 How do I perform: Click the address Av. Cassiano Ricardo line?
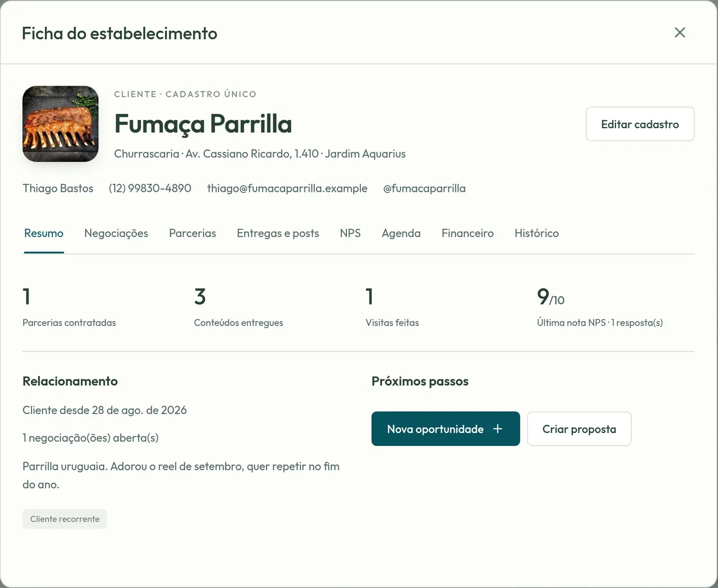click(260, 154)
